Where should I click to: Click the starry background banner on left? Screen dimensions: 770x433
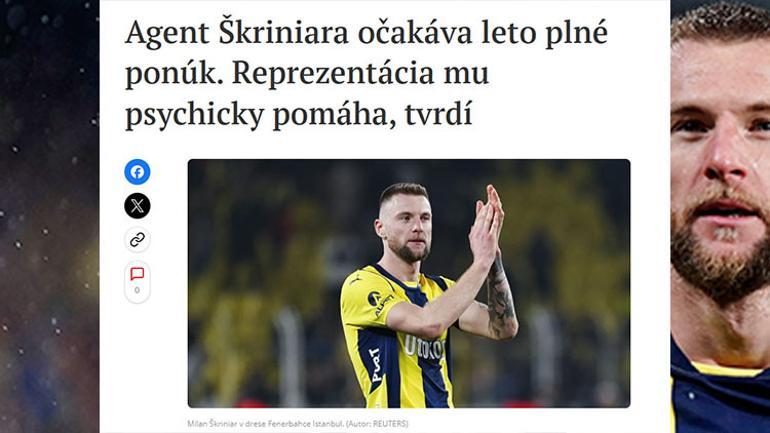(50, 216)
